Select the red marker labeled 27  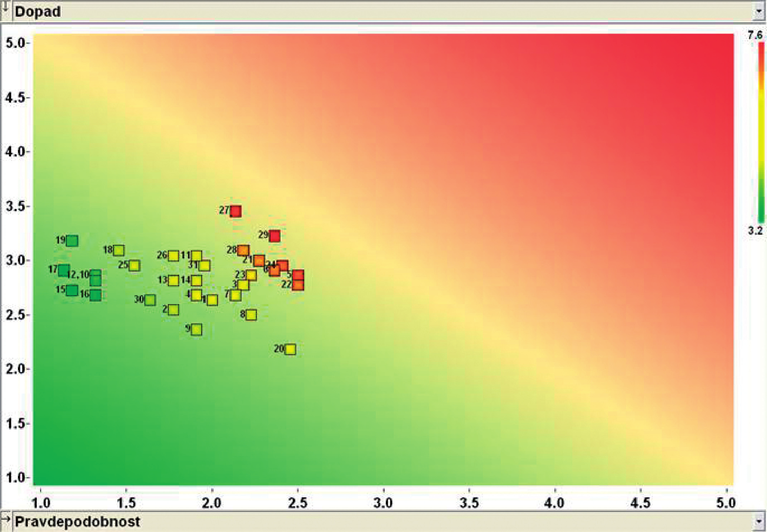coord(236,211)
